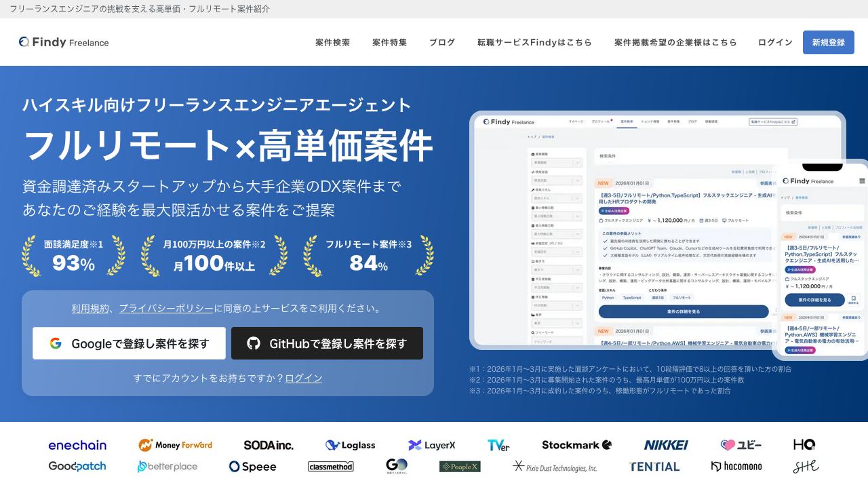Click the hacomono logo
The width and height of the screenshot is (868, 485).
point(736,466)
